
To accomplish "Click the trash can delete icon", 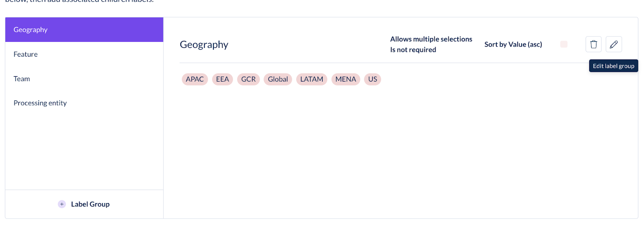I will [x=593, y=44].
